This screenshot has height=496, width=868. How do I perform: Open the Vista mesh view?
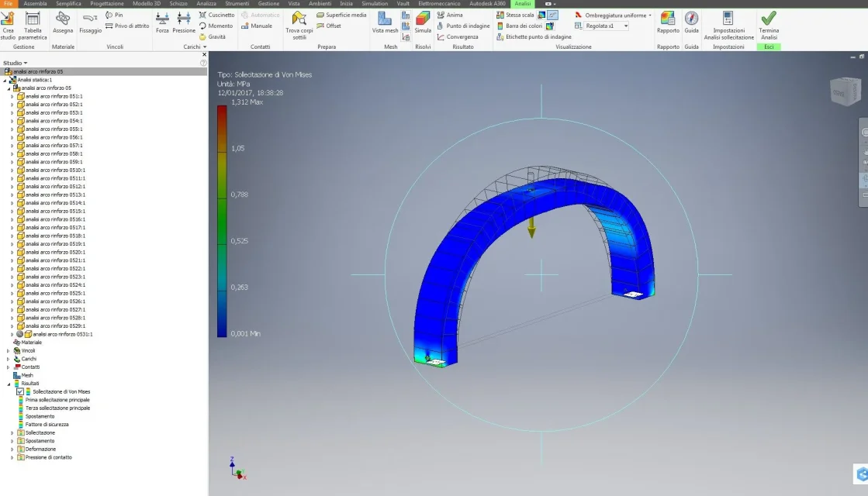pyautogui.click(x=385, y=22)
